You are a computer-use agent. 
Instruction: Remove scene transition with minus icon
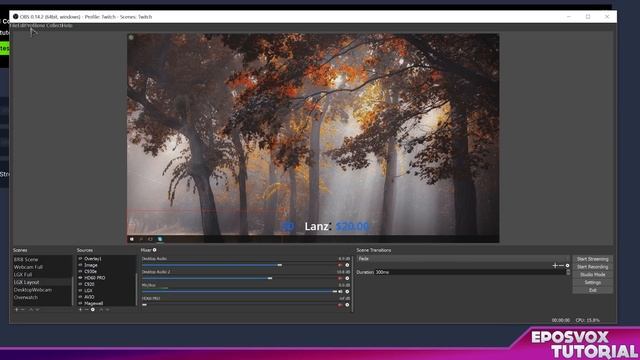pos(561,265)
